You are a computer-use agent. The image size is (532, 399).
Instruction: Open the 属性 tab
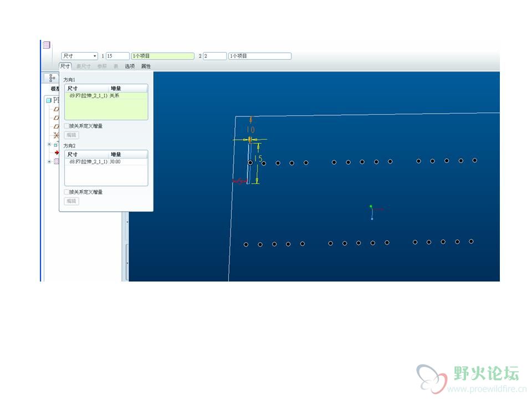pyautogui.click(x=146, y=66)
